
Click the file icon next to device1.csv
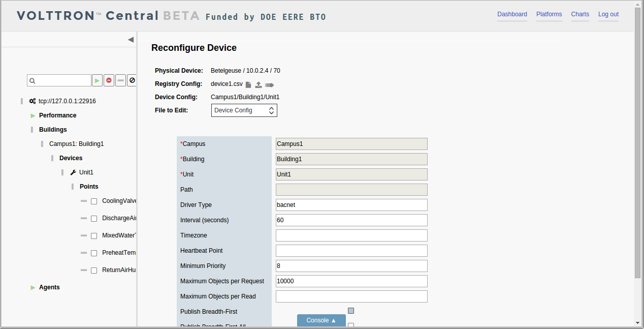248,85
